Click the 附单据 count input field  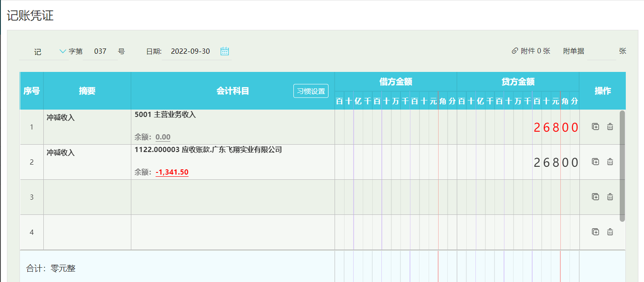click(601, 51)
